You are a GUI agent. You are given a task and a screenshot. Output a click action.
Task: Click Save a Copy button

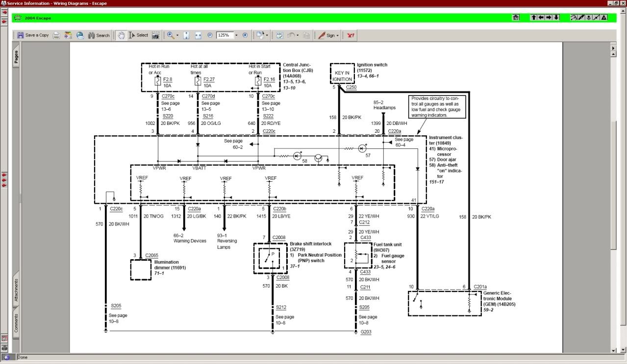(x=33, y=35)
